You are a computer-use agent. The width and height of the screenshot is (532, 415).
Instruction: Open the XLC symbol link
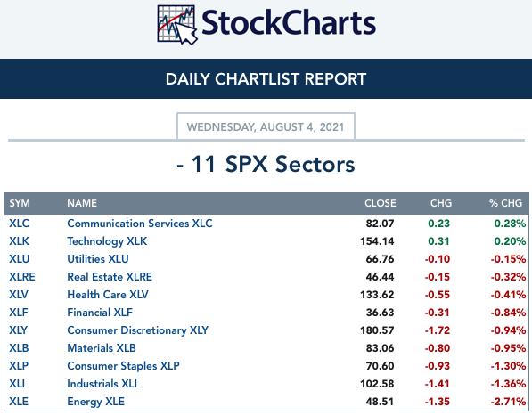(x=19, y=224)
